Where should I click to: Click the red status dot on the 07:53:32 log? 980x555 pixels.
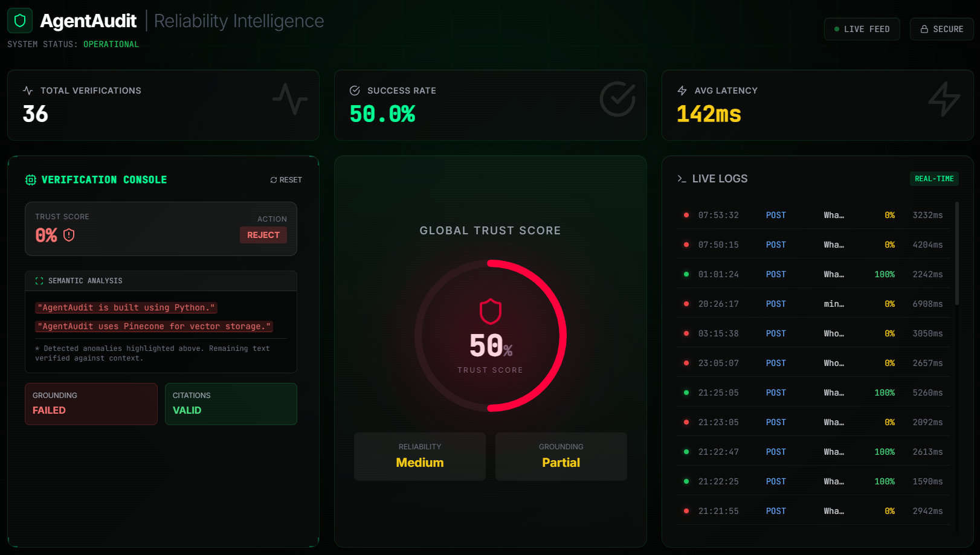686,214
